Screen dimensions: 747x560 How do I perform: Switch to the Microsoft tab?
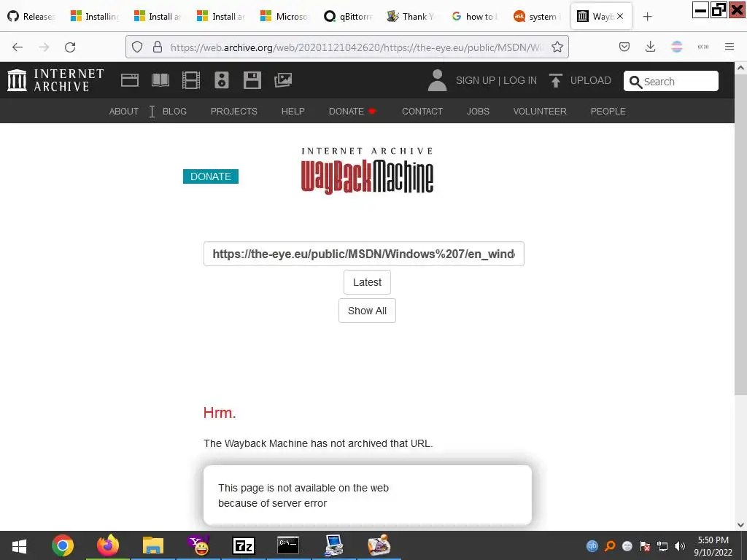click(286, 17)
